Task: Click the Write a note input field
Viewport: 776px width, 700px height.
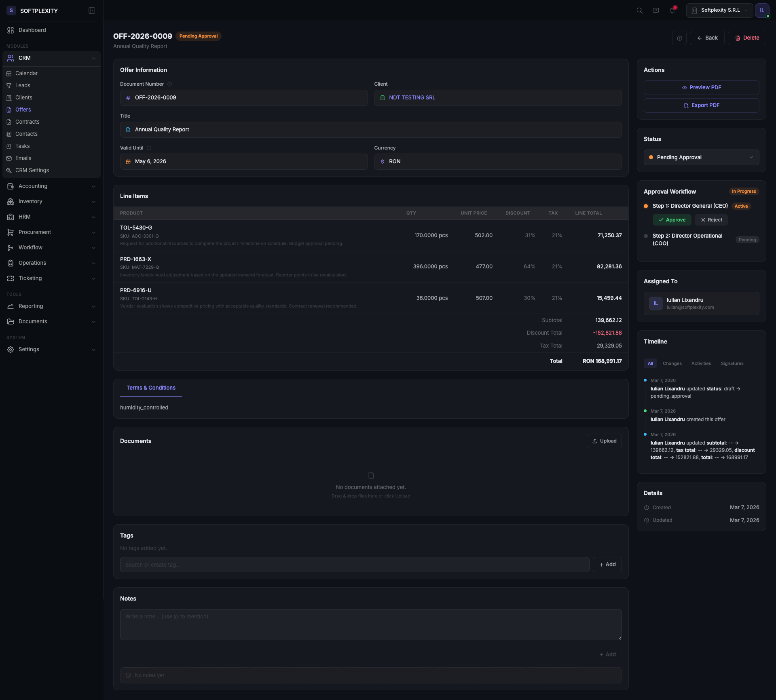Action: tap(370, 624)
